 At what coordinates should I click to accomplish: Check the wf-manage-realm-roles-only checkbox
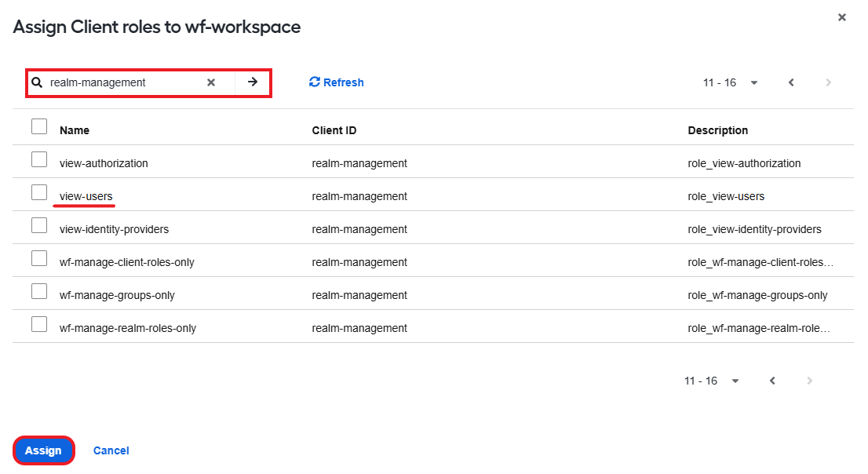point(39,324)
